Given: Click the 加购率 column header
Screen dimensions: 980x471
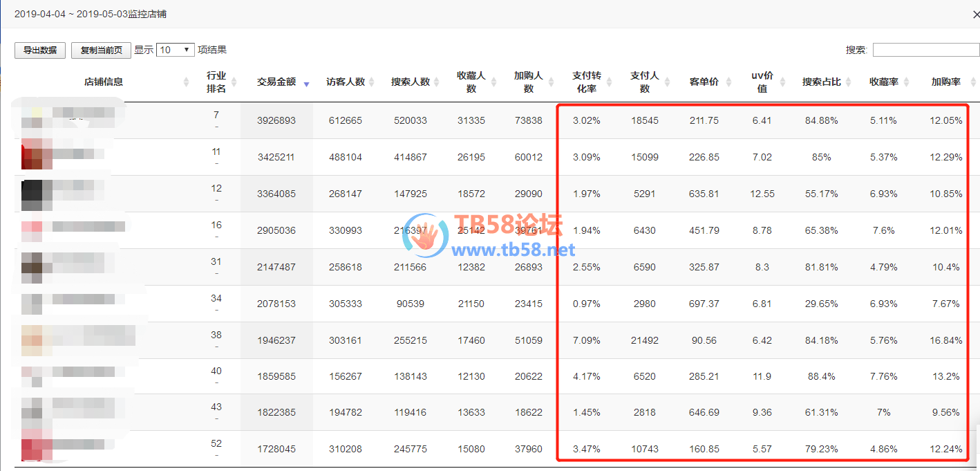Looking at the screenshot, I should pyautogui.click(x=945, y=82).
